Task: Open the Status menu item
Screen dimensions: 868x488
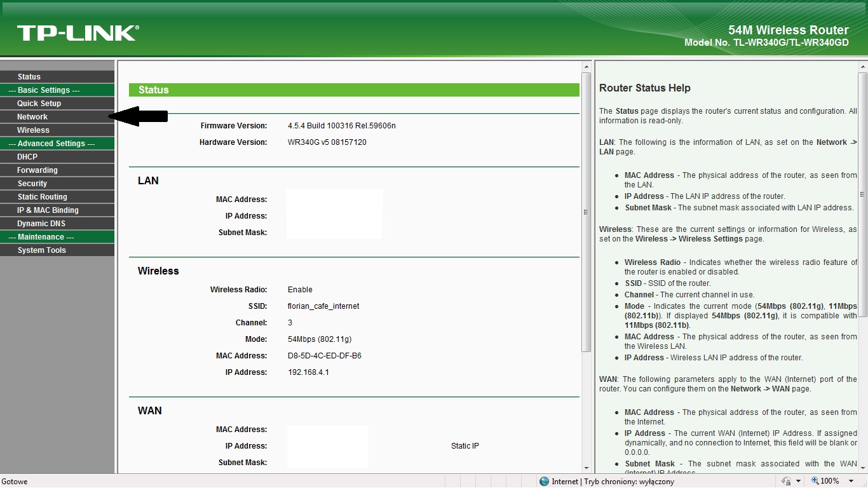Action: point(57,77)
